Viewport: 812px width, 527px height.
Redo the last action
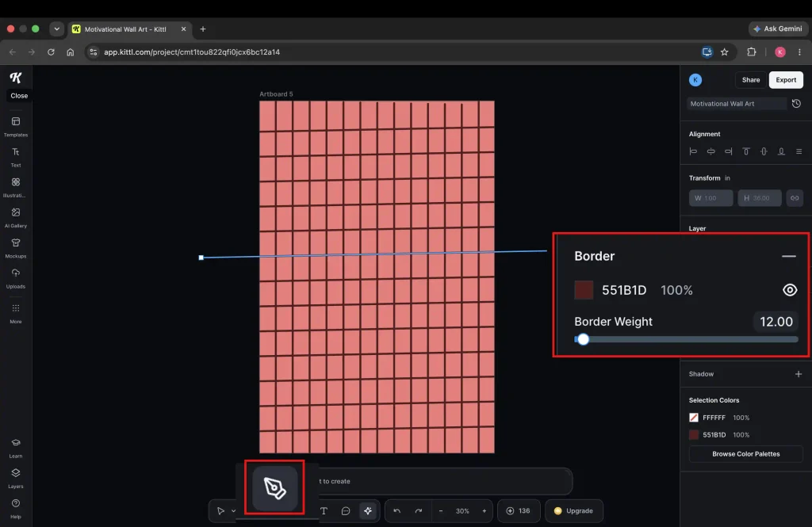(419, 511)
